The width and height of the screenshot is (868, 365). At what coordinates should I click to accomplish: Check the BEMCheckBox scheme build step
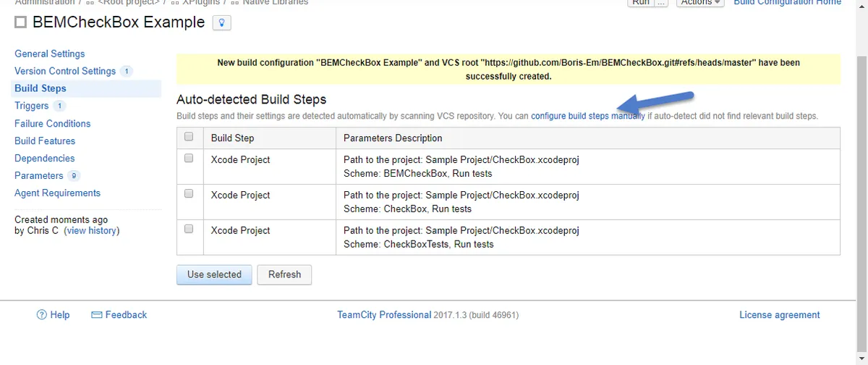[189, 158]
